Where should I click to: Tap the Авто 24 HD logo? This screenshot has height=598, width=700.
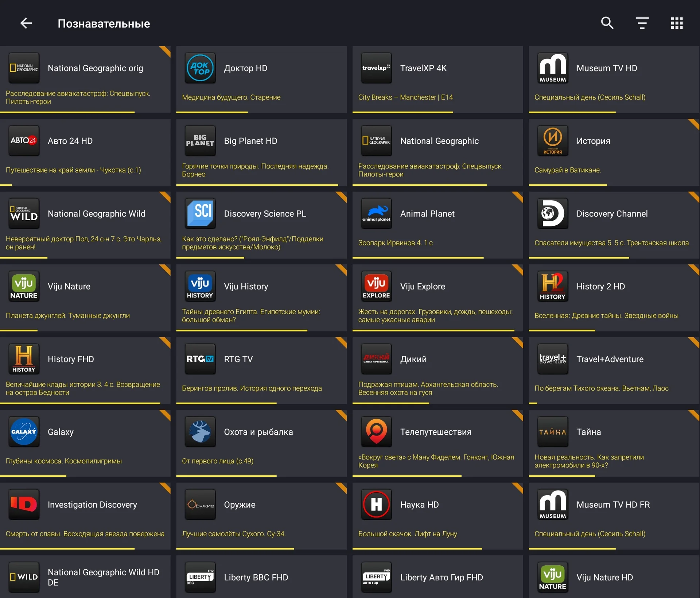click(24, 141)
